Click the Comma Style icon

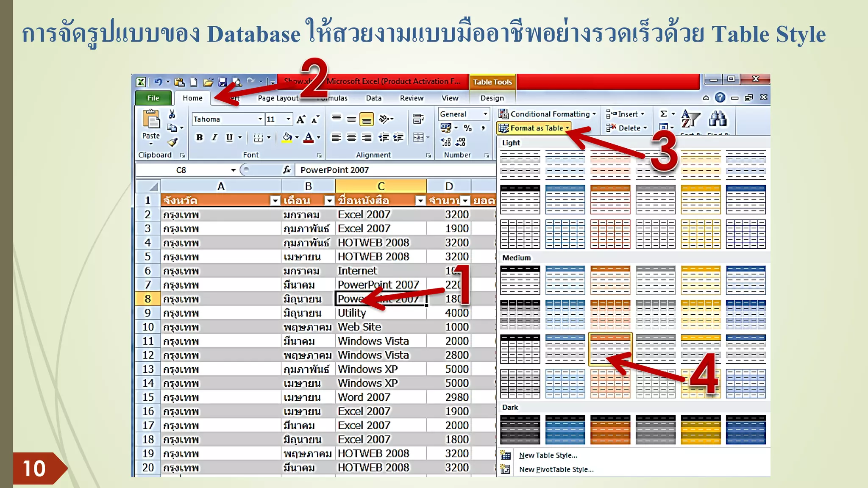tap(483, 128)
